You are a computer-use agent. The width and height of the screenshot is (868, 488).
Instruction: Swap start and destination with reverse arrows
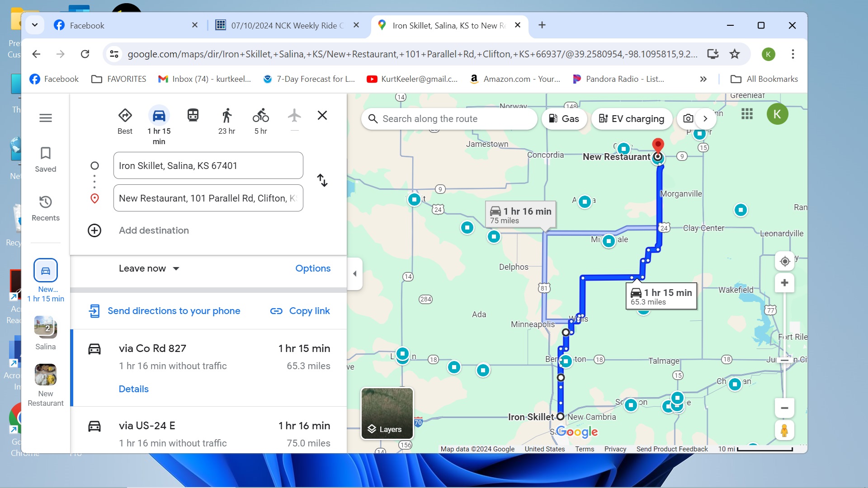[x=322, y=180]
